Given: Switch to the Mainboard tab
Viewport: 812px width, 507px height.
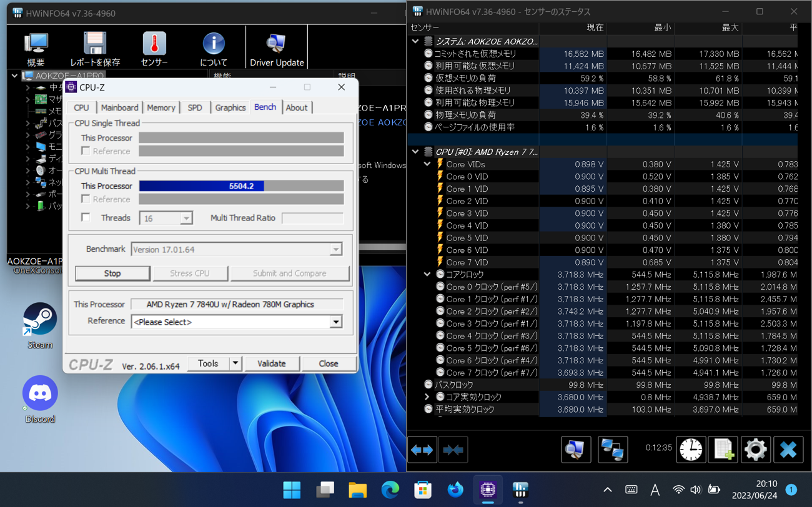Looking at the screenshot, I should (x=119, y=108).
